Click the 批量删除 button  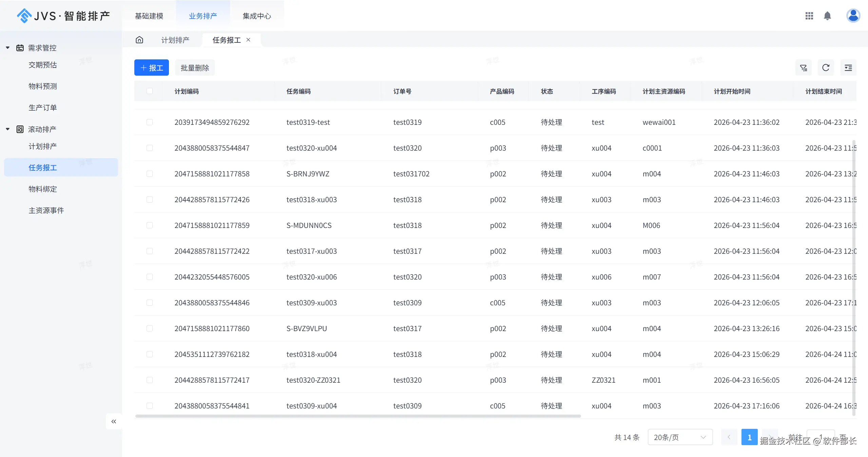195,68
